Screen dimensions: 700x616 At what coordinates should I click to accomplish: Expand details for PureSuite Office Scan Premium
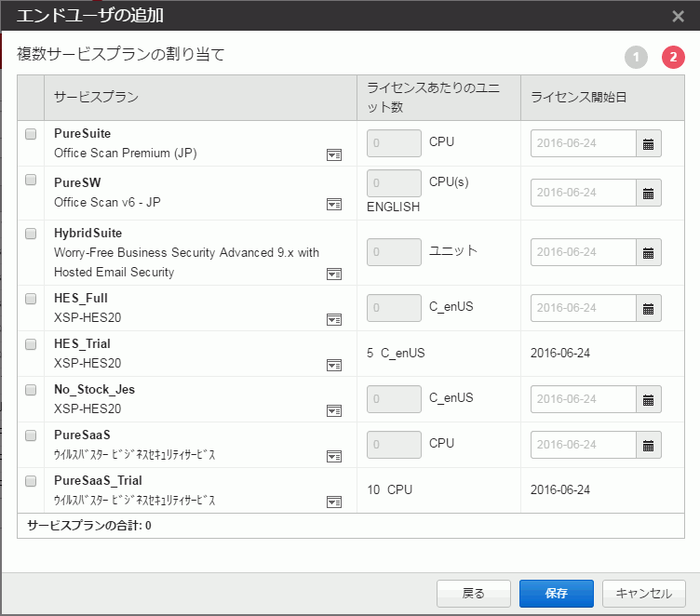click(334, 154)
